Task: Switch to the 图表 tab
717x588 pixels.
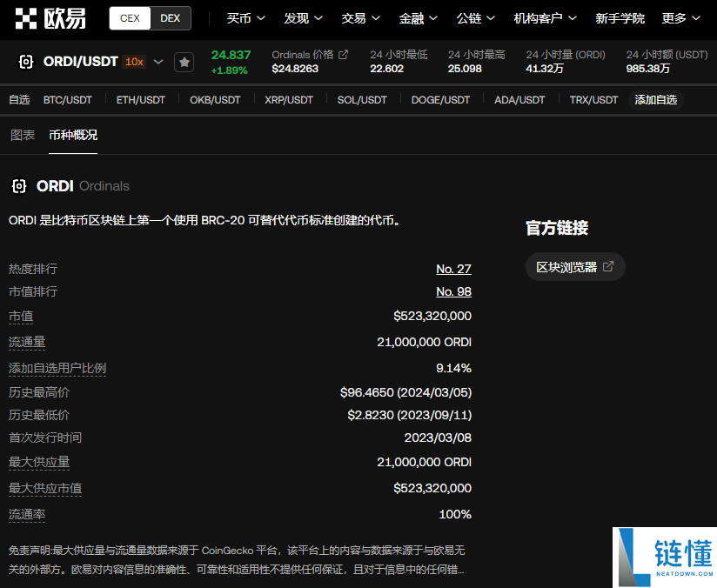Action: [23, 135]
